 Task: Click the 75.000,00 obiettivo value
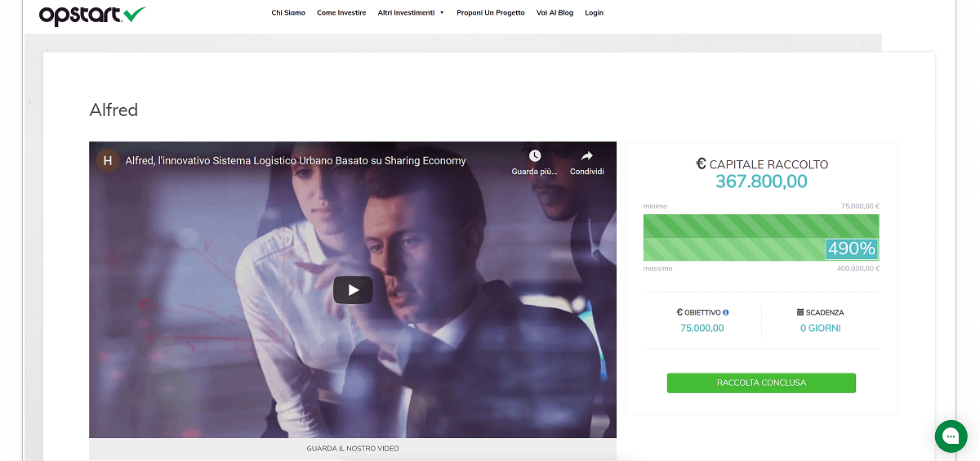click(702, 329)
